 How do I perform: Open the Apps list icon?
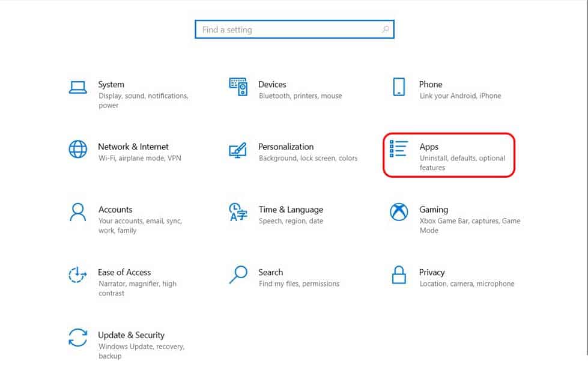tap(399, 149)
